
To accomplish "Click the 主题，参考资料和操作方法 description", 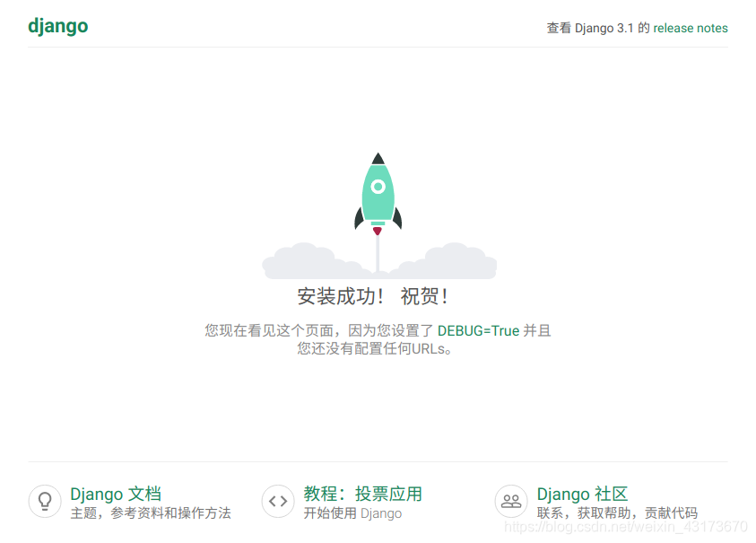I will (151, 512).
